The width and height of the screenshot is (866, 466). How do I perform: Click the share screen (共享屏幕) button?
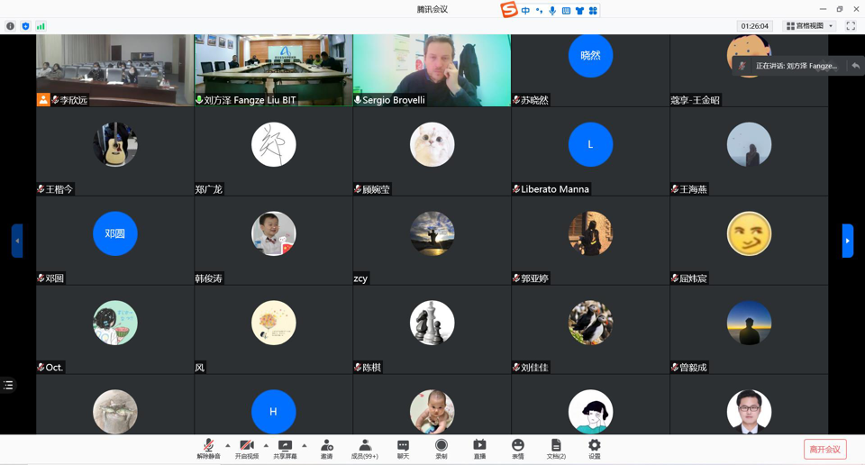pyautogui.click(x=285, y=447)
